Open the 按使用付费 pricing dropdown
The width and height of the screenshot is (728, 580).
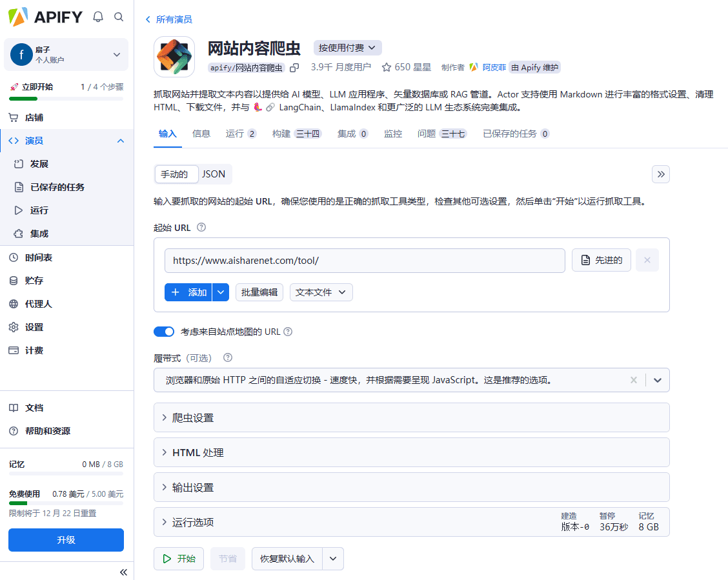(348, 48)
